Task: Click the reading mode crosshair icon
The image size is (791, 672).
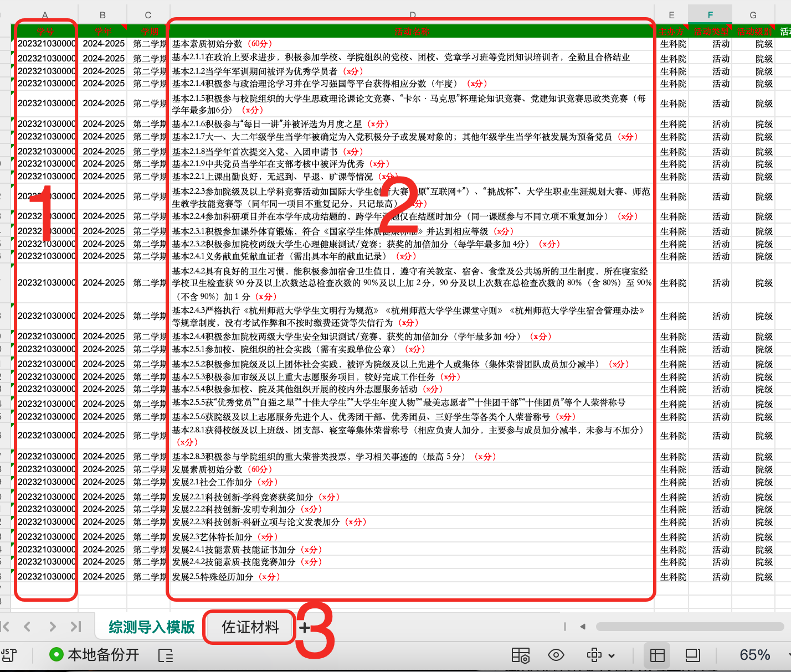Action: [x=594, y=655]
